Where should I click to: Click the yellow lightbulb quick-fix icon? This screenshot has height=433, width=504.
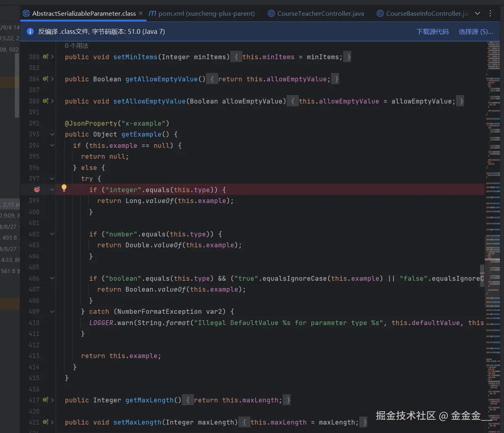pos(64,188)
